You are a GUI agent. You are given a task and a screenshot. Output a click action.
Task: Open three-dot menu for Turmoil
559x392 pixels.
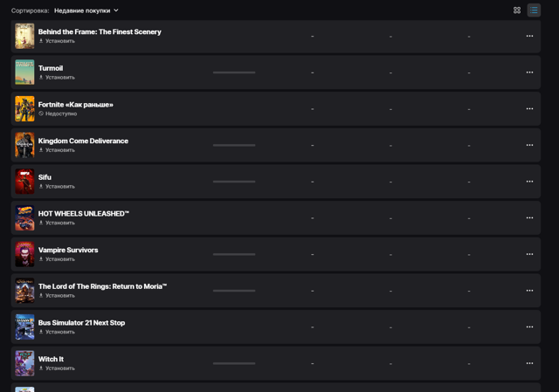pos(530,72)
